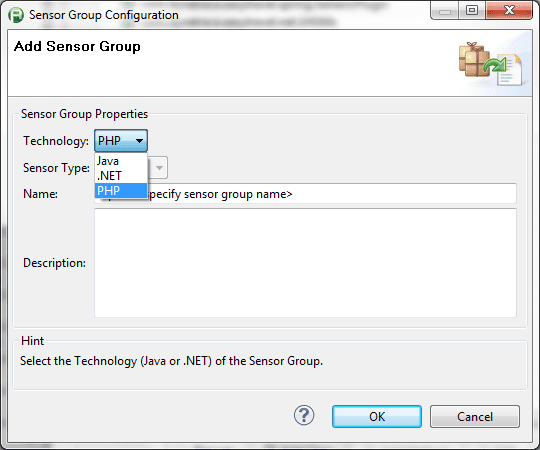Confirm the dialog with OK
This screenshot has width=540, height=450.
[x=377, y=417]
